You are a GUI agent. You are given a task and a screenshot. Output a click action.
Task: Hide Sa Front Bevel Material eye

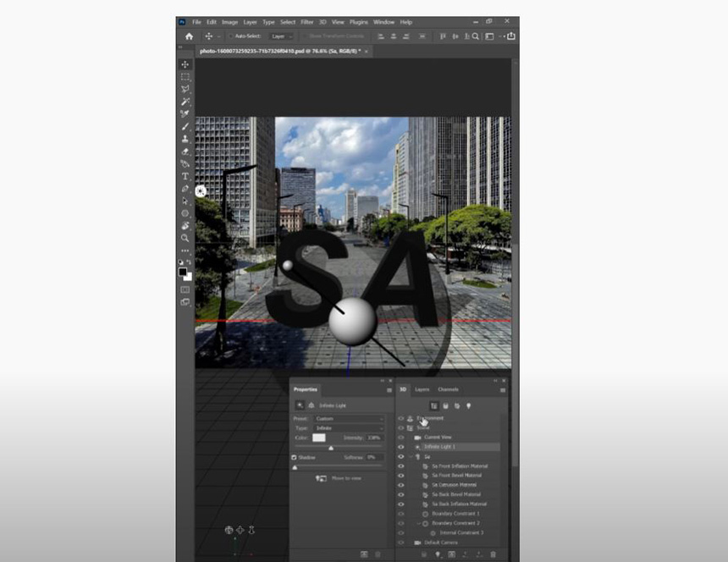tap(401, 476)
